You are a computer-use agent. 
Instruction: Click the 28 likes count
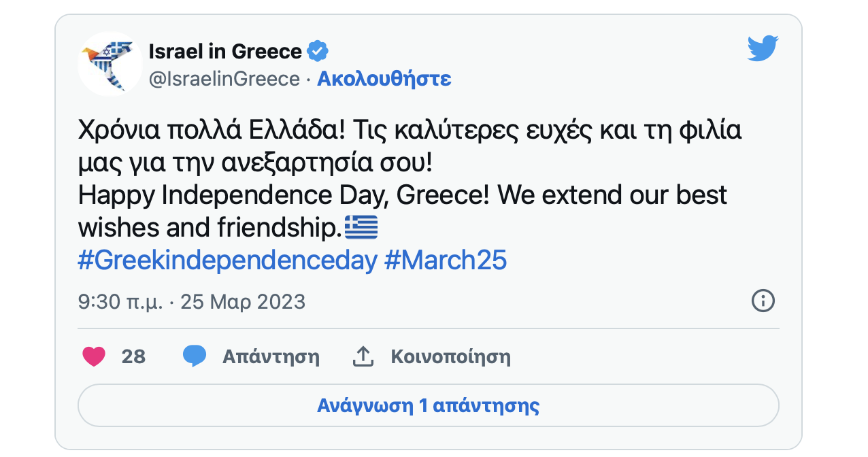[133, 356]
